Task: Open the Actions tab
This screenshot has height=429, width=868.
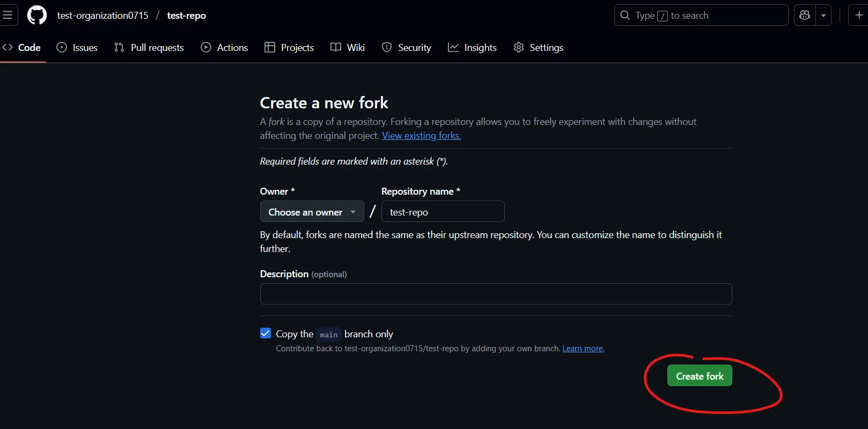Action: [224, 47]
